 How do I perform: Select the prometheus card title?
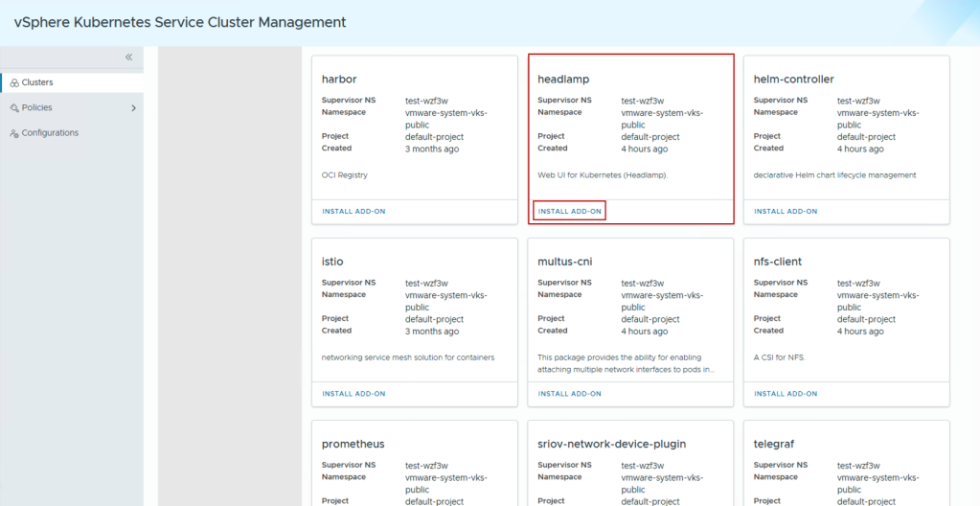(353, 444)
